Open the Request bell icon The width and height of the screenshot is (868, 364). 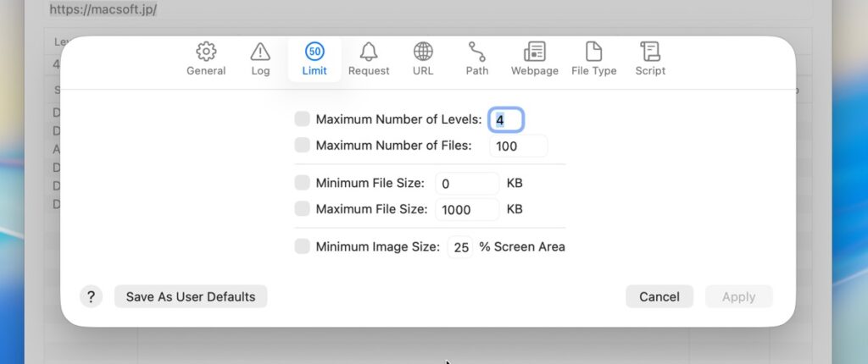(x=369, y=52)
